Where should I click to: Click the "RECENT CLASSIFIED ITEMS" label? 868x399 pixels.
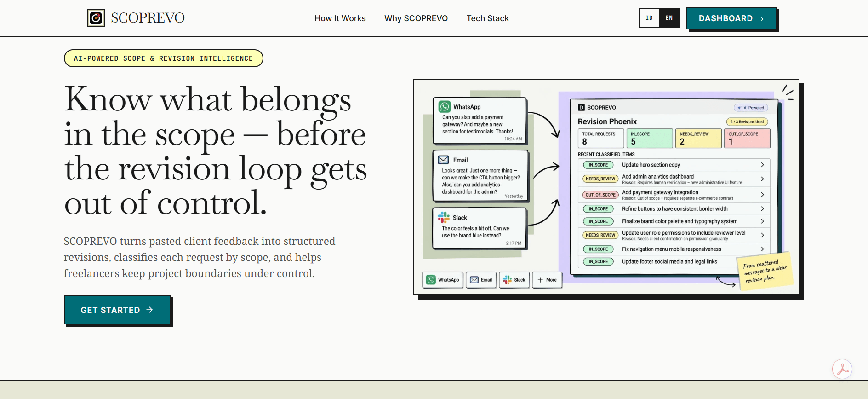point(606,154)
